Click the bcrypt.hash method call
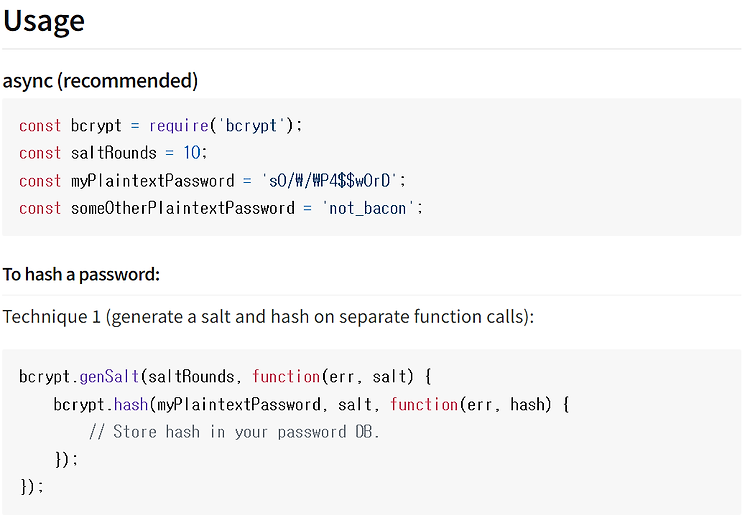 (x=101, y=405)
